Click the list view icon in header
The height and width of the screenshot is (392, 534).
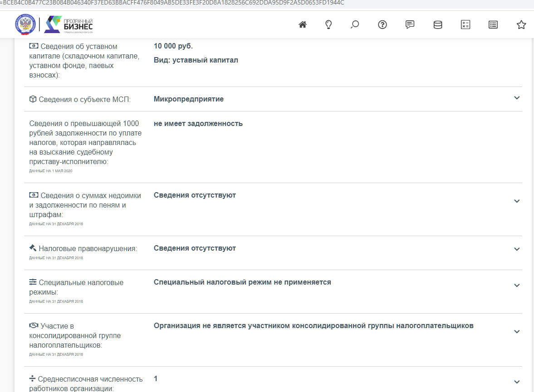point(493,25)
